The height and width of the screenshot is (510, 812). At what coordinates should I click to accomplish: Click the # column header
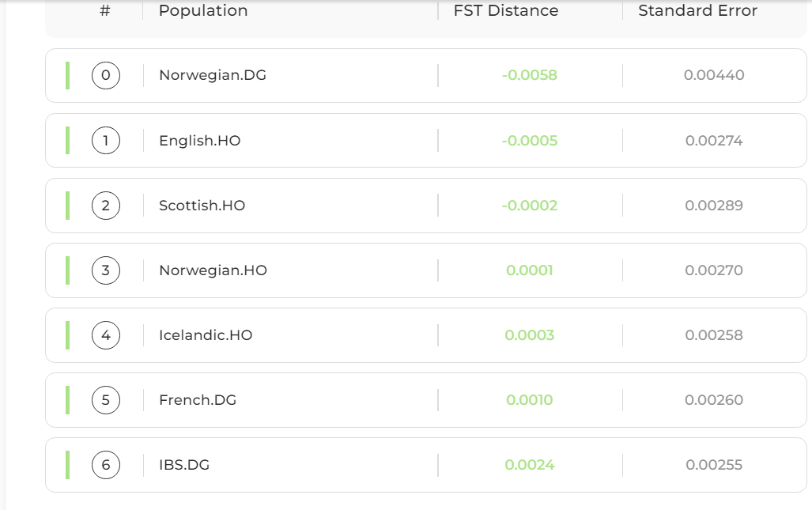[x=105, y=11]
